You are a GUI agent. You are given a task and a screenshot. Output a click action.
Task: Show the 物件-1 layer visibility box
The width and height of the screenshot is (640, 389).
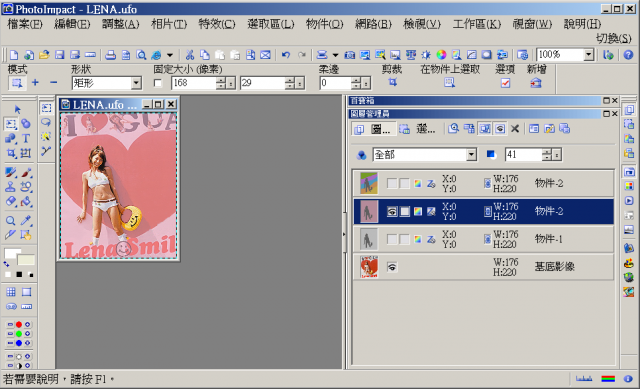pyautogui.click(x=392, y=239)
